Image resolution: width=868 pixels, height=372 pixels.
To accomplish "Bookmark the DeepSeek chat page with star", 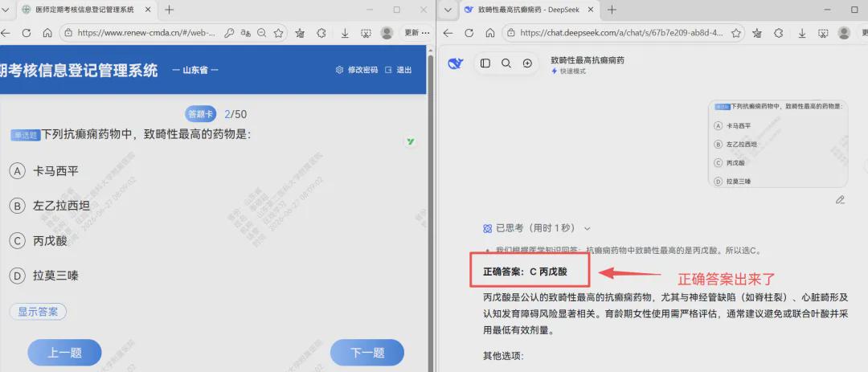I will click(x=736, y=33).
